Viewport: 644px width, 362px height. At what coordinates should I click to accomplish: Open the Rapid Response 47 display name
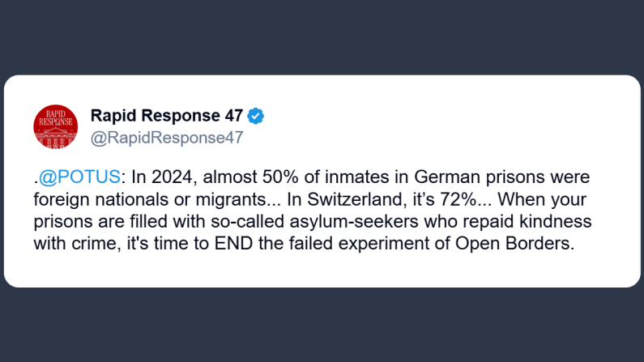coord(167,116)
